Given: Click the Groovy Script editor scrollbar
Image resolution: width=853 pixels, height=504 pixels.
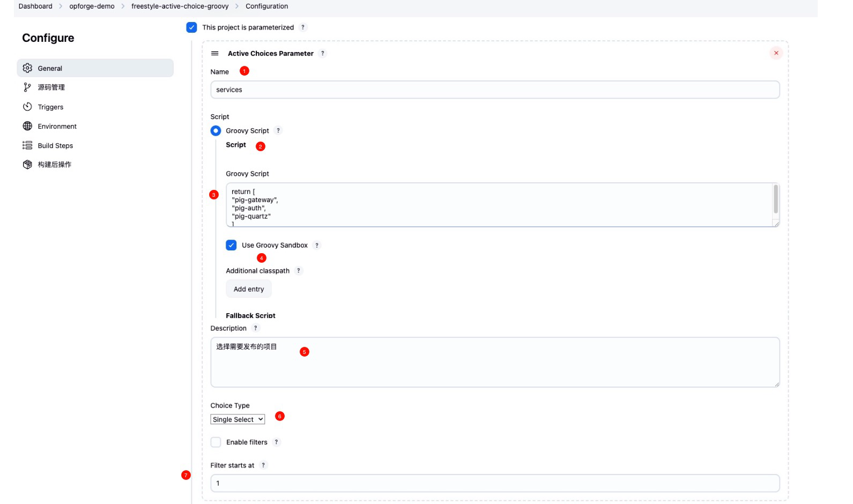Looking at the screenshot, I should [x=775, y=199].
